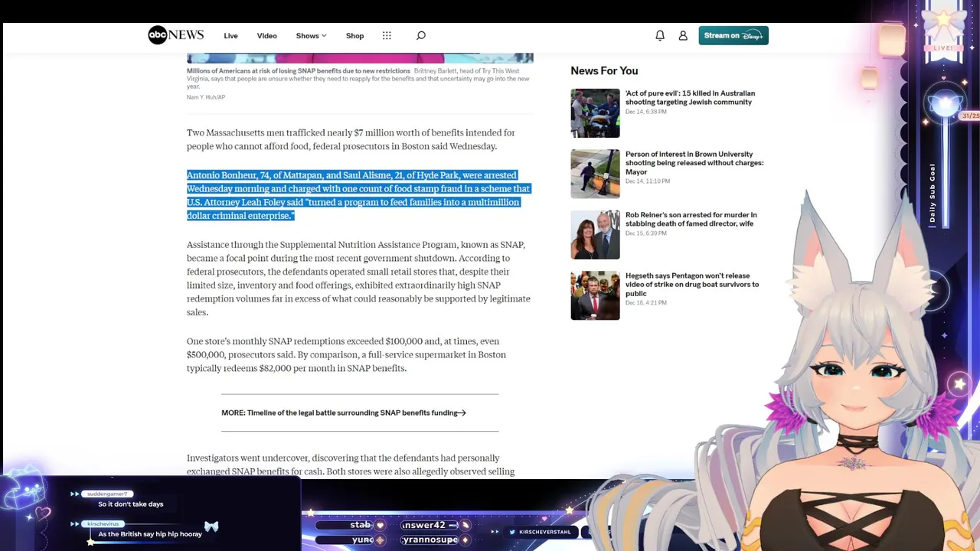Click the 'Assistance through the Supplemental Nutrition' paragraph
Image resolution: width=980 pixels, height=551 pixels.
[358, 279]
